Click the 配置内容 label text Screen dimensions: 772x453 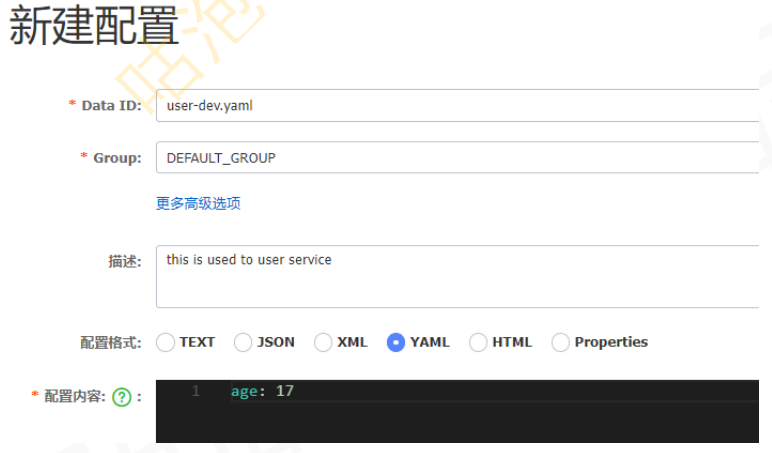point(74,396)
